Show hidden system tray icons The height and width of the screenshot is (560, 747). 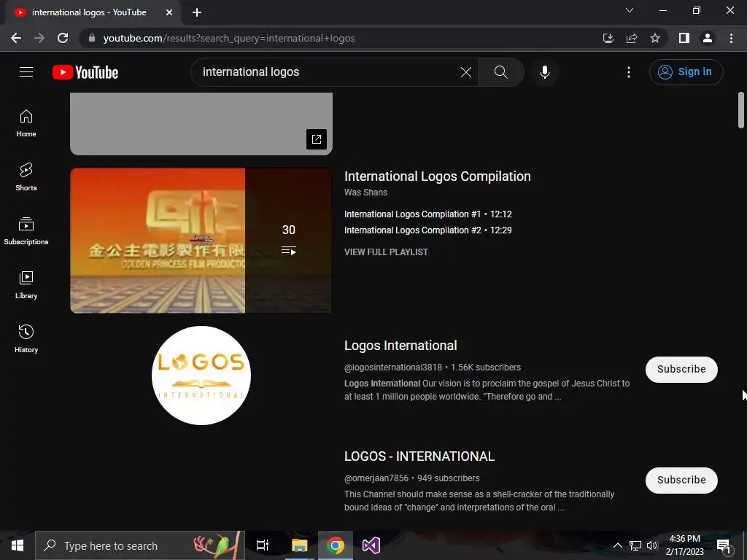click(617, 545)
